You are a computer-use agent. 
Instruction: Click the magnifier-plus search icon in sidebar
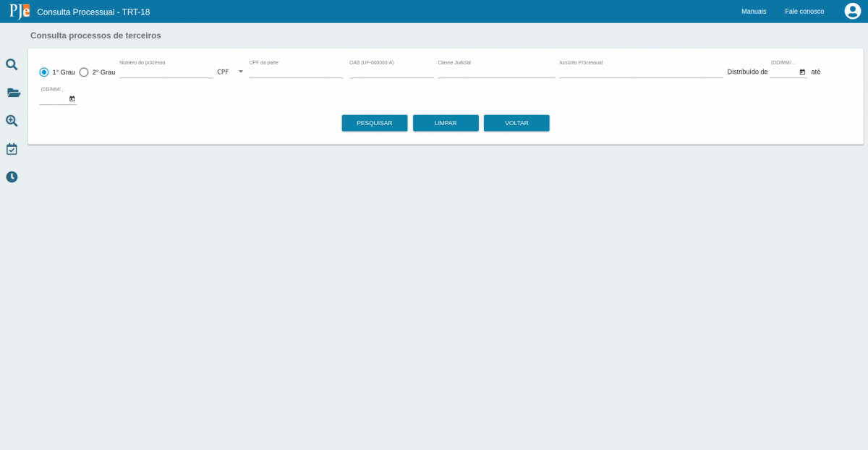click(x=12, y=121)
